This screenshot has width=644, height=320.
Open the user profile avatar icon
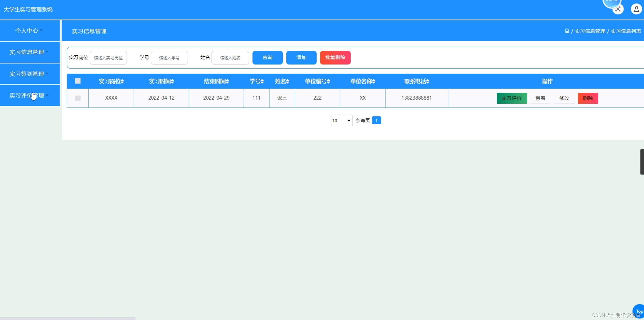coord(636,9)
